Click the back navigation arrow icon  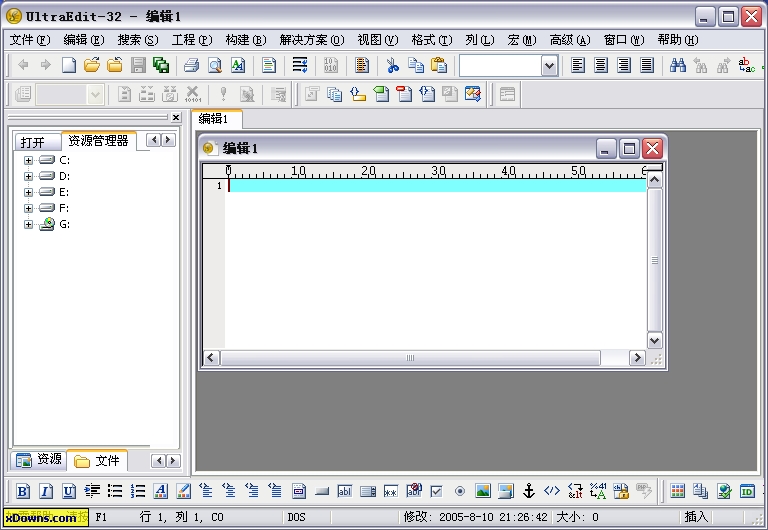coord(23,65)
